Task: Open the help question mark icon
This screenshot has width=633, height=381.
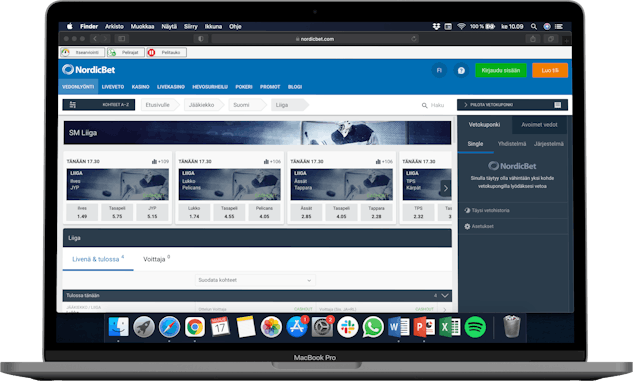Action: tap(461, 71)
